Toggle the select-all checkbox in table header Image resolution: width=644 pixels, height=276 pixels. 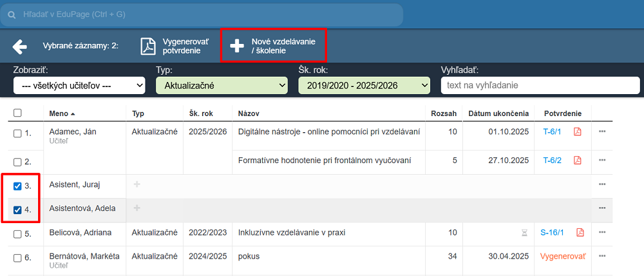click(18, 113)
